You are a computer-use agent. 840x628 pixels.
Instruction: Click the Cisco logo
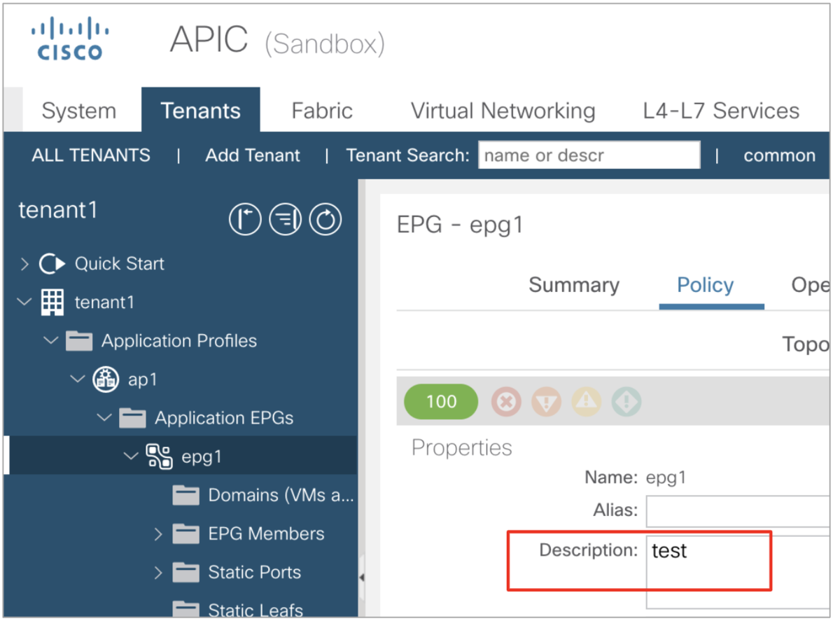click(x=70, y=40)
